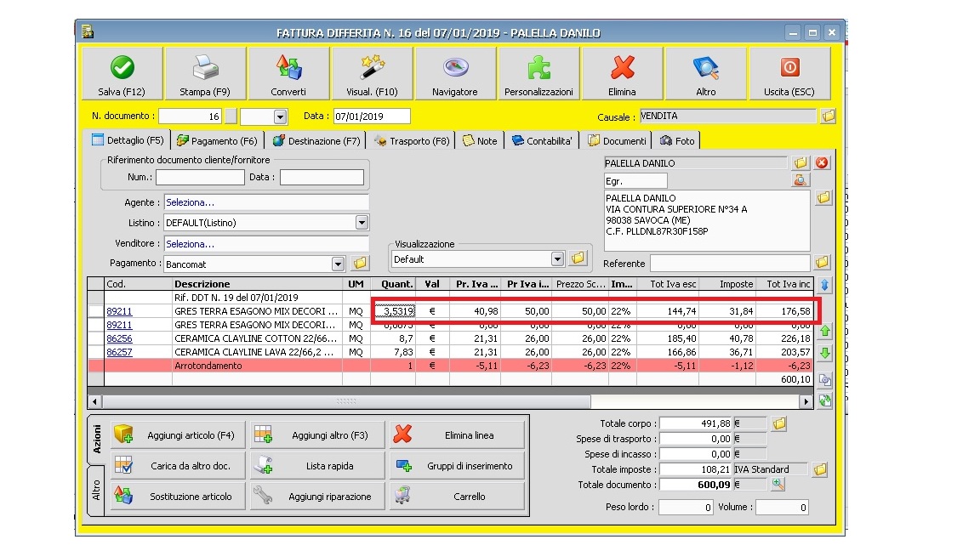Click folder icon next to Pagamento dropdown

pos(360,263)
